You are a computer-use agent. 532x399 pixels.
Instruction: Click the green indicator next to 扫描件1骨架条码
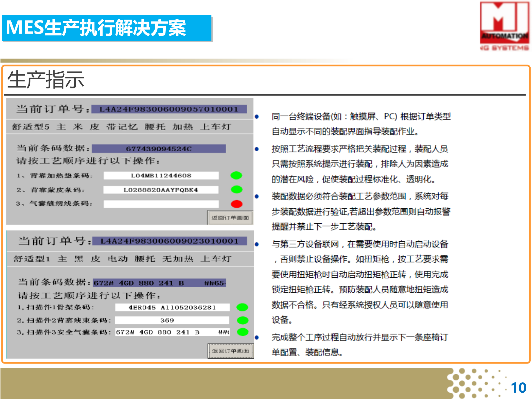[x=242, y=307]
